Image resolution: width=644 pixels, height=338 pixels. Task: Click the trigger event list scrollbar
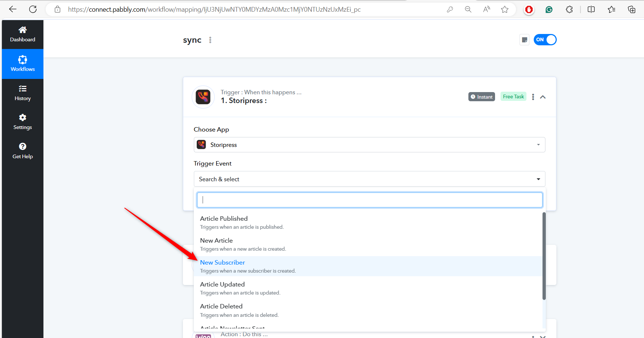(544, 256)
